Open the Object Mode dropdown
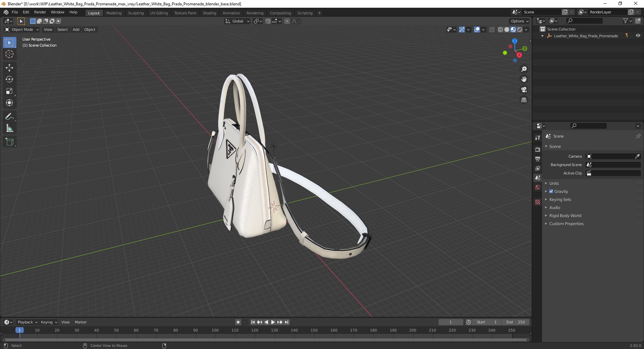 click(22, 30)
